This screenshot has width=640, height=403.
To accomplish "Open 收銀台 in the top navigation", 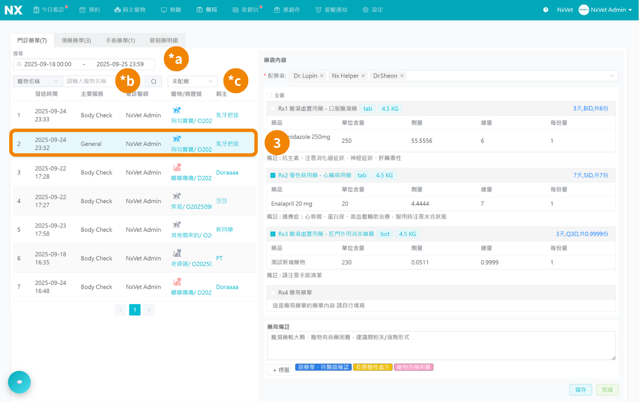I will [246, 10].
